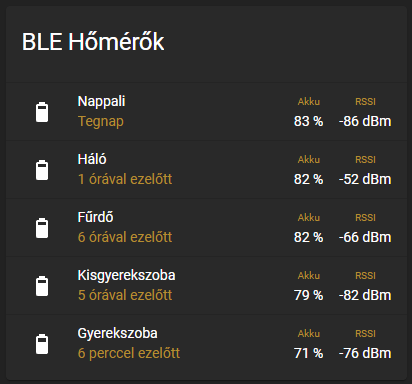This screenshot has width=412, height=384.
Task: Click Fürdő's -66 dBm RSSI reading
Action: click(x=365, y=237)
